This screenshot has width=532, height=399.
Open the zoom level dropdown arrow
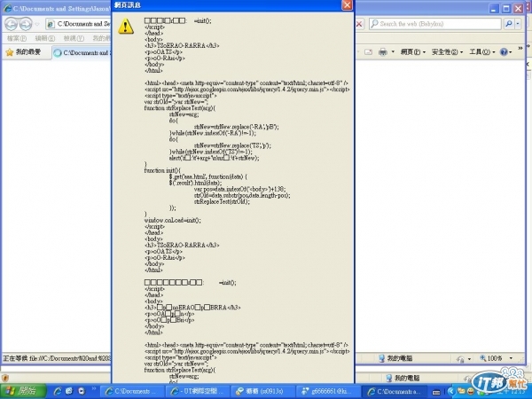[x=511, y=358]
